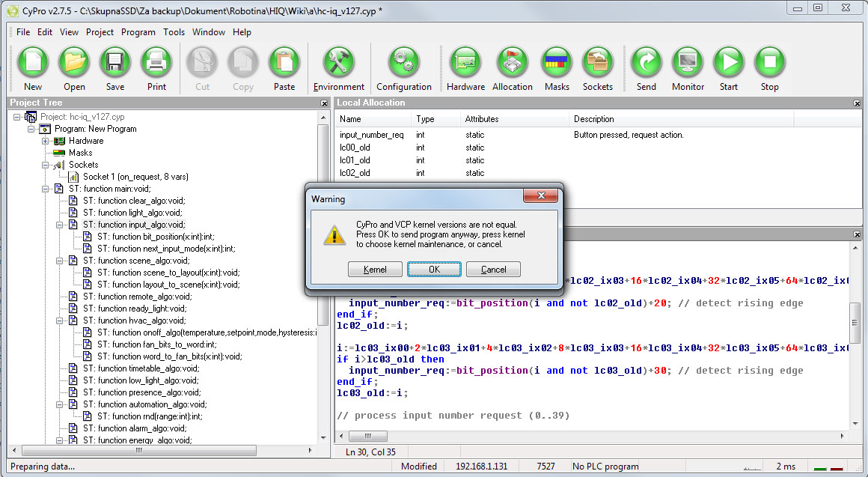Cancel the Warning dialog
The width and height of the screenshot is (868, 477).
[493, 270]
